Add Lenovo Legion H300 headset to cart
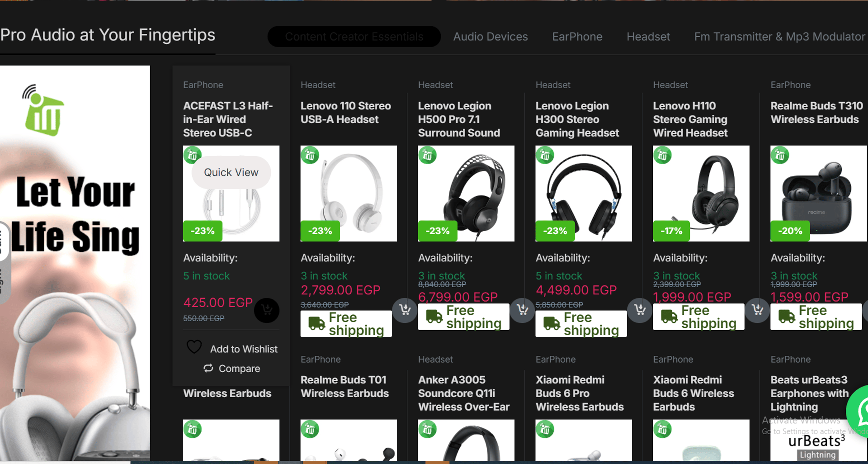Viewport: 868px width, 464px height. (x=640, y=310)
